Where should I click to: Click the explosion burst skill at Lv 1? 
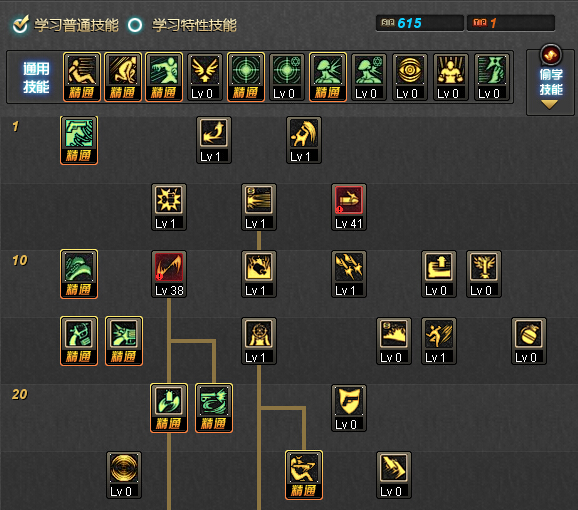click(x=169, y=207)
